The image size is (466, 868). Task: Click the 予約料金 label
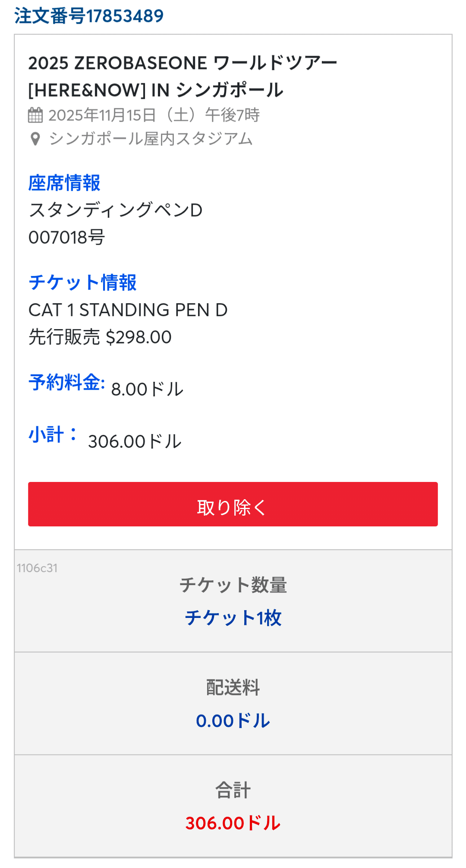click(66, 383)
